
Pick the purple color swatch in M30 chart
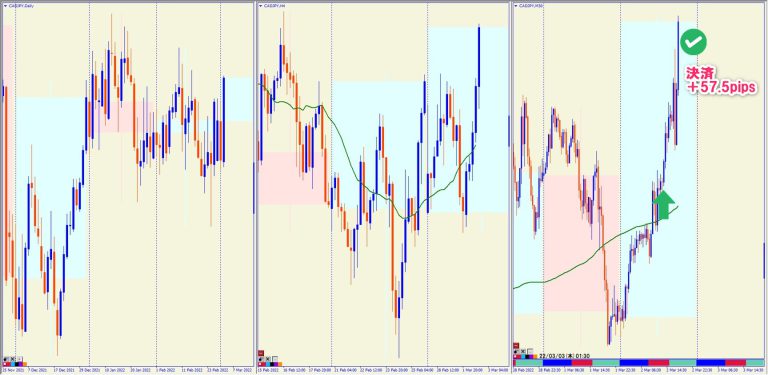click(x=531, y=356)
